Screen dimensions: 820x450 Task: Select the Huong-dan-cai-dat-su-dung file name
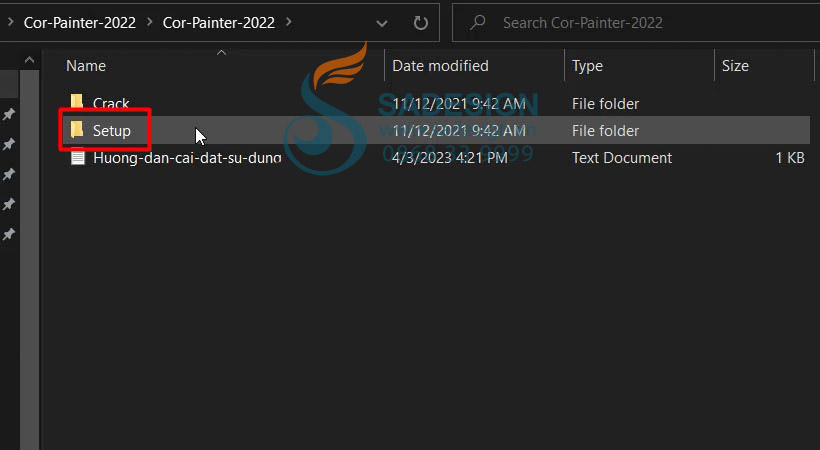tap(187, 158)
